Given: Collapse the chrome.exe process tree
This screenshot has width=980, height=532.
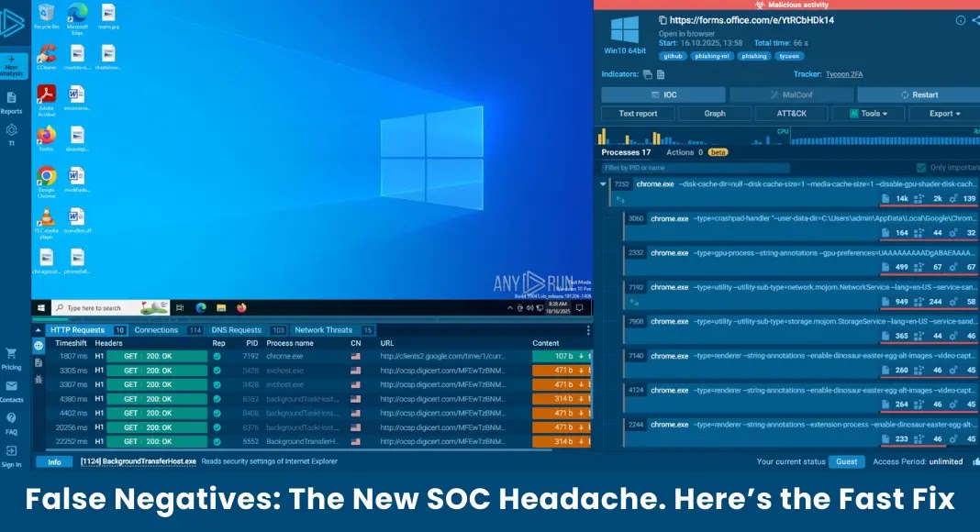Looking at the screenshot, I should [x=601, y=183].
